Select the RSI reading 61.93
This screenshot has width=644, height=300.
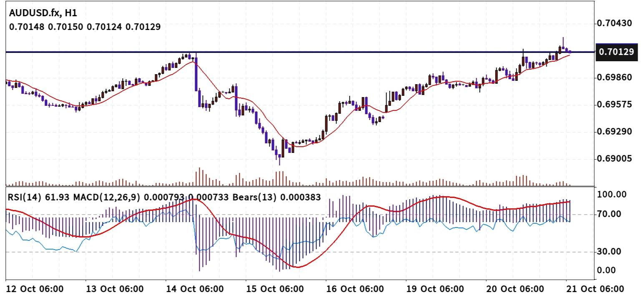click(x=58, y=197)
